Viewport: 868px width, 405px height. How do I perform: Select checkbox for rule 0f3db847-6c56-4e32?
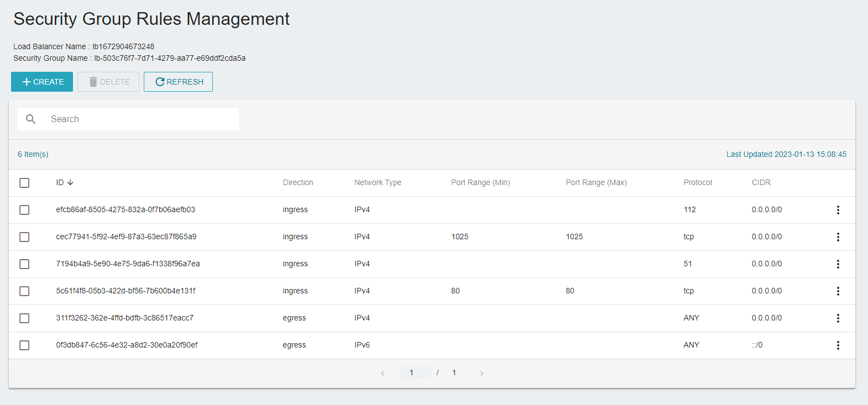click(24, 345)
